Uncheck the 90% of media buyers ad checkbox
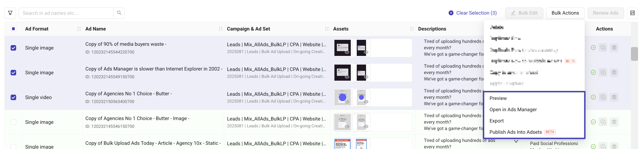The width and height of the screenshot is (644, 149). point(13,48)
